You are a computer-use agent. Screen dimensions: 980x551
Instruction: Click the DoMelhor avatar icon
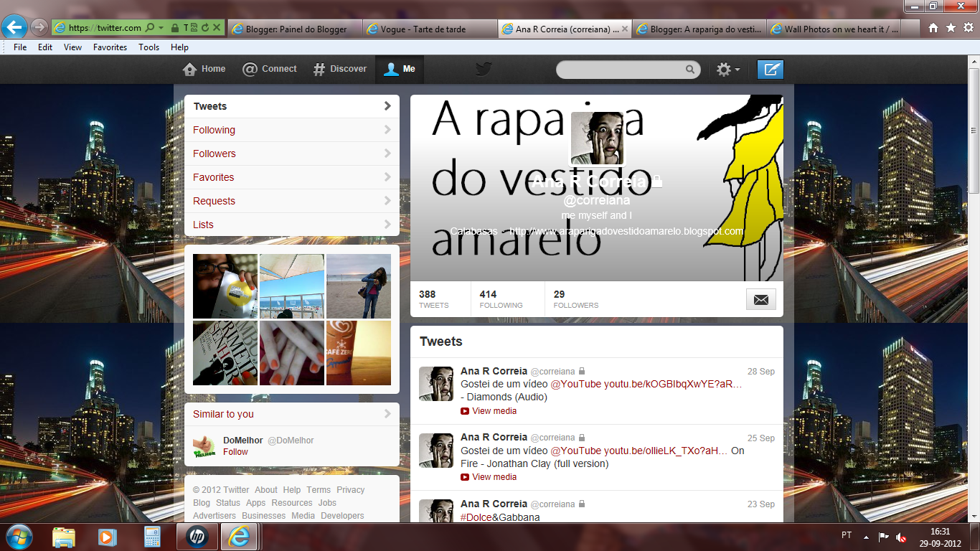coord(204,446)
